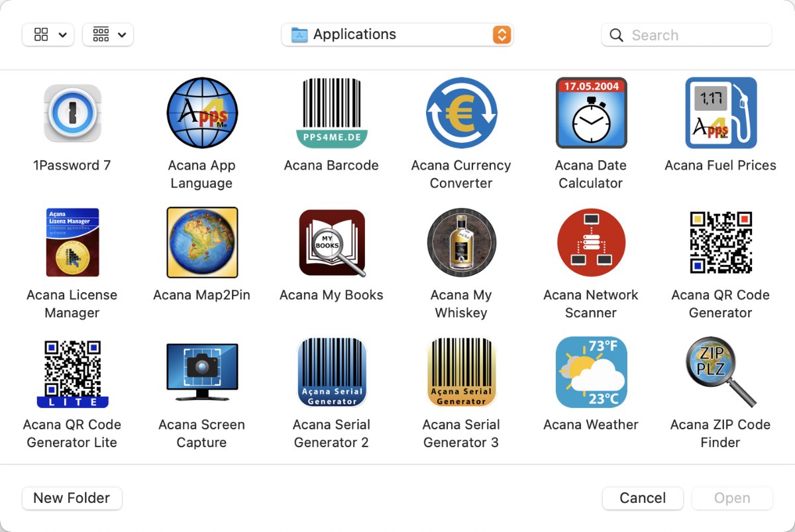The image size is (795, 532).
Task: Click the "Acana Map2Pin" name text
Action: 202,295
